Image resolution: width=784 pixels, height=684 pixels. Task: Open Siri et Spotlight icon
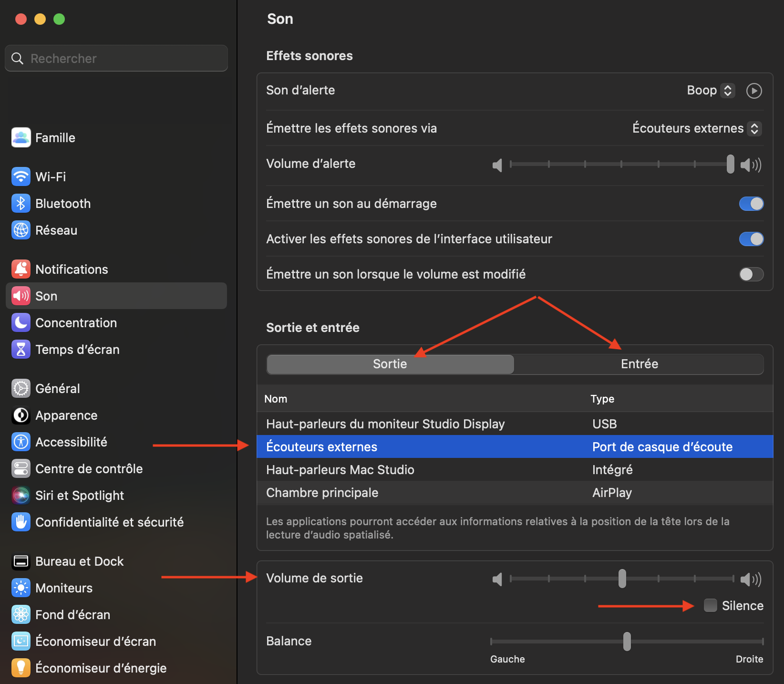[x=21, y=496]
